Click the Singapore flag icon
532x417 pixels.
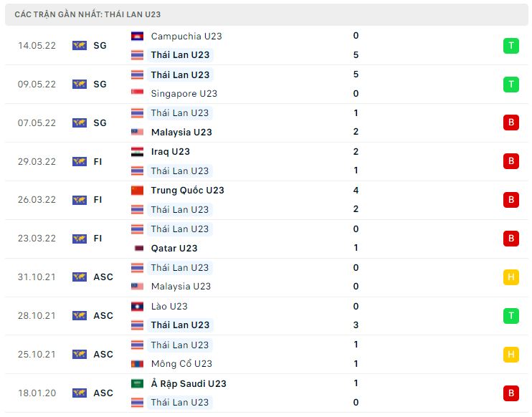(137, 93)
